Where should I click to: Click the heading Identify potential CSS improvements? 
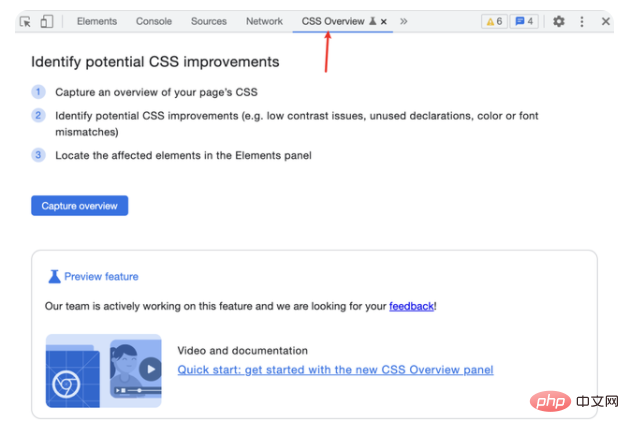point(155,62)
